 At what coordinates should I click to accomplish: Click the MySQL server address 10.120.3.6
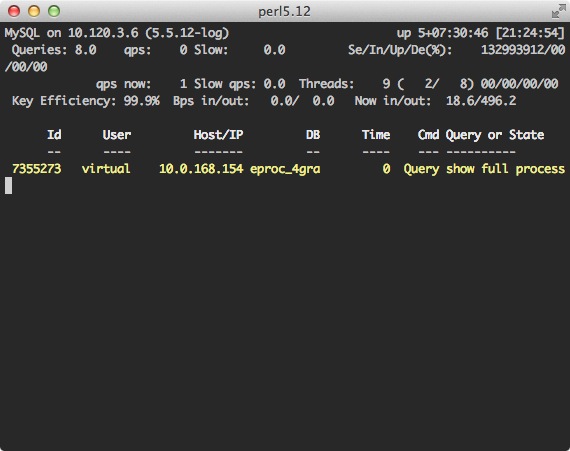(x=103, y=33)
